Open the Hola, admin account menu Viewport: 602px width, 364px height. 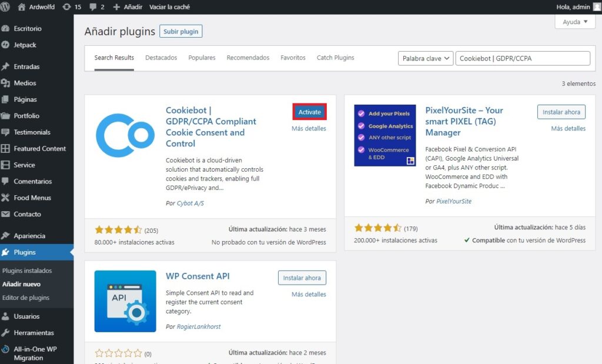(x=577, y=7)
